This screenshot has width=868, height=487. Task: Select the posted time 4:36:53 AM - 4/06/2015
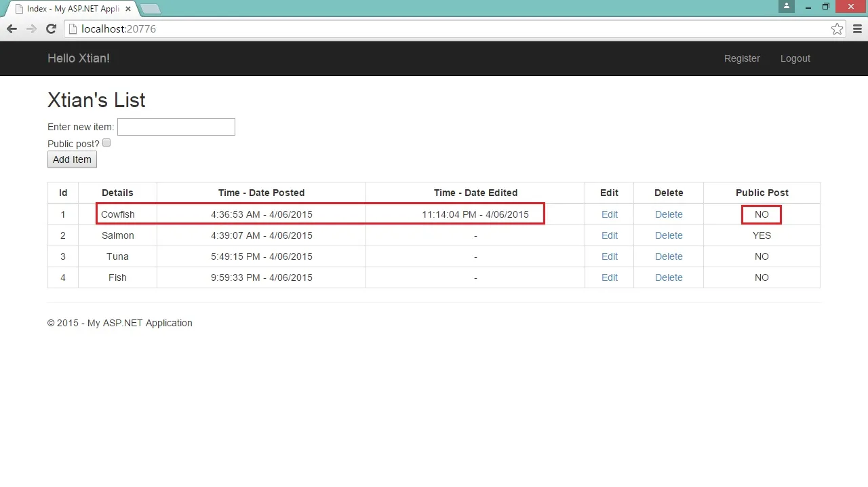[x=262, y=214]
